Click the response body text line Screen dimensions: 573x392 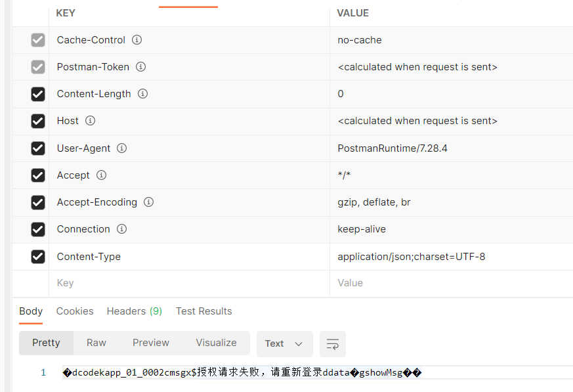pos(242,372)
